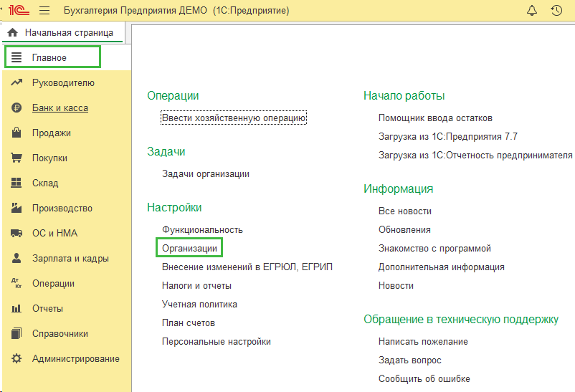Click Написать пожелание

click(x=423, y=342)
